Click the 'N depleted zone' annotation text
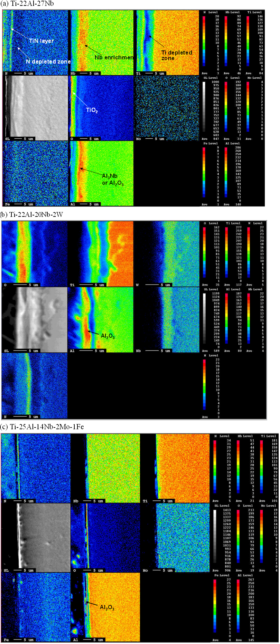Screen dimensions: 280x644 [x=48, y=61]
